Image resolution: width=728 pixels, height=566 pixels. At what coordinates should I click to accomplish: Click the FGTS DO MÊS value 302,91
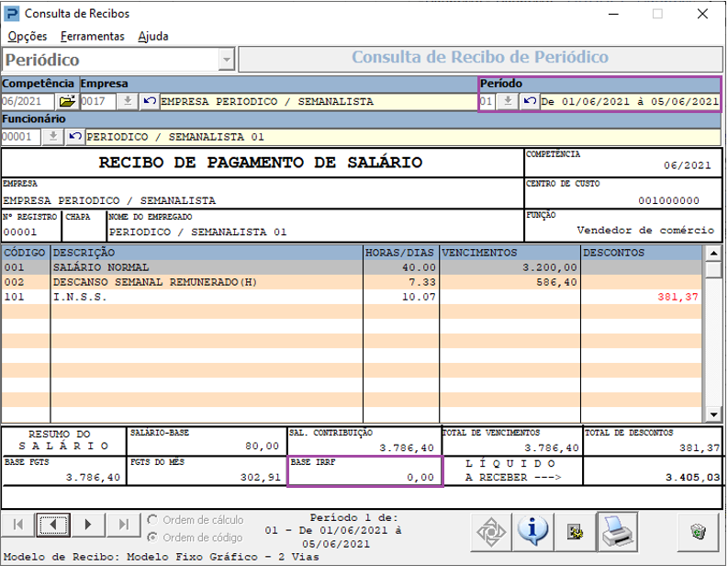coord(261,477)
